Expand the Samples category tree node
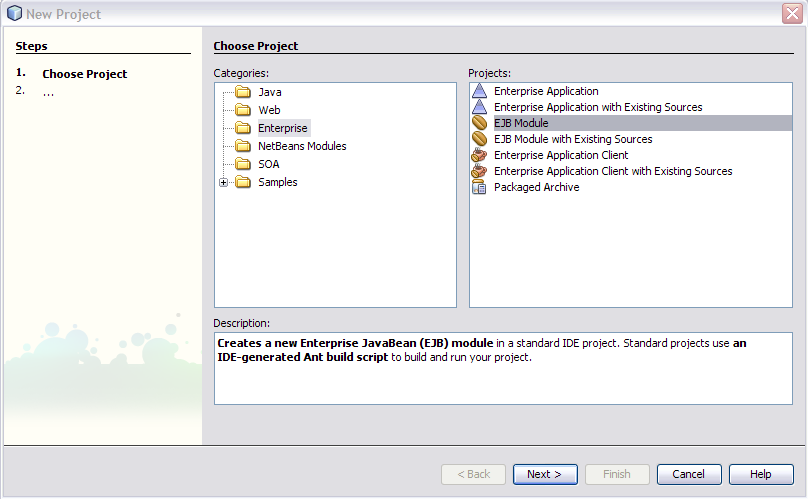 point(223,182)
